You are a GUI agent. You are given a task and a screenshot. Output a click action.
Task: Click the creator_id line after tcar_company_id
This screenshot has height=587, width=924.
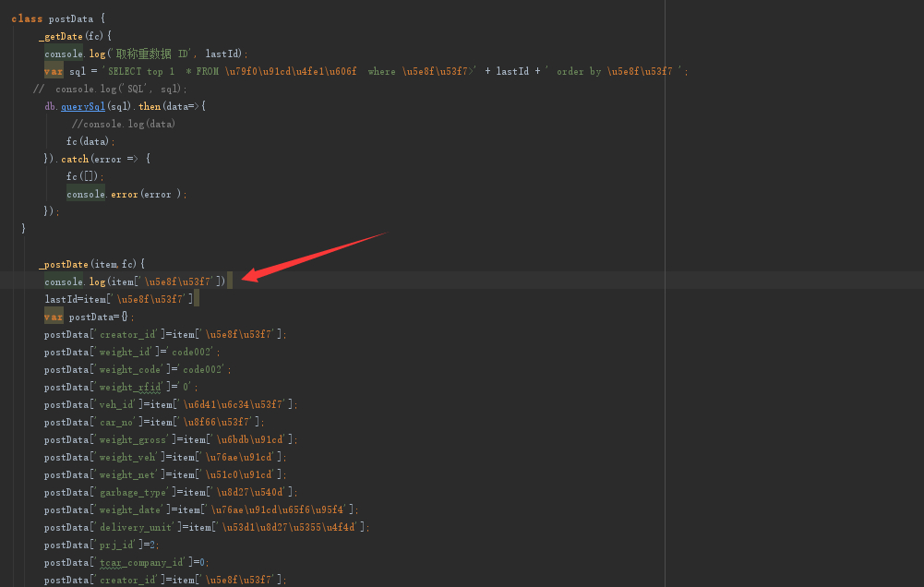click(165, 581)
